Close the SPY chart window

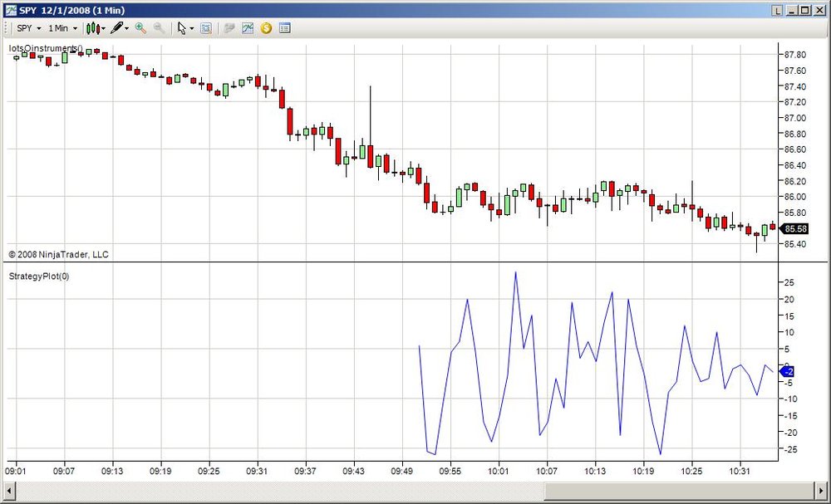click(x=819, y=10)
